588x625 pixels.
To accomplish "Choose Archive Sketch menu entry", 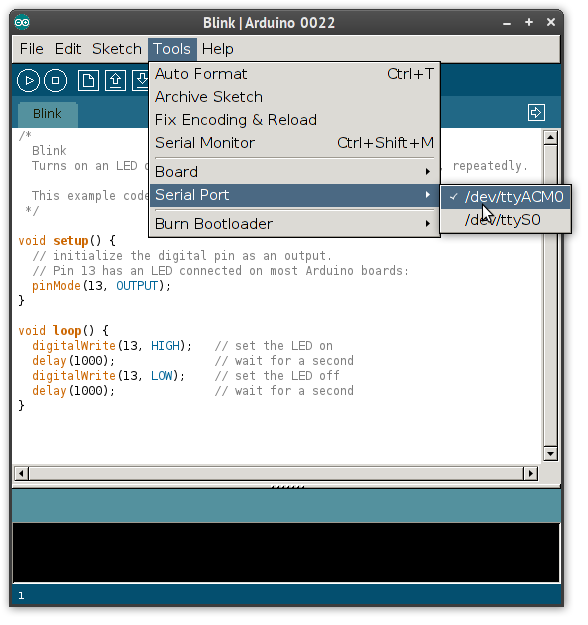I will coord(294,97).
